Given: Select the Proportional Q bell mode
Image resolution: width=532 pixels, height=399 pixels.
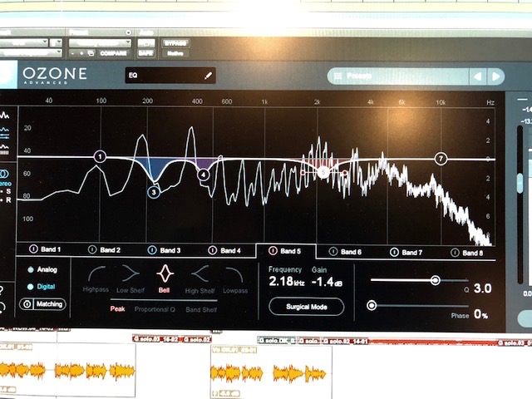Looking at the screenshot, I should pos(155,309).
